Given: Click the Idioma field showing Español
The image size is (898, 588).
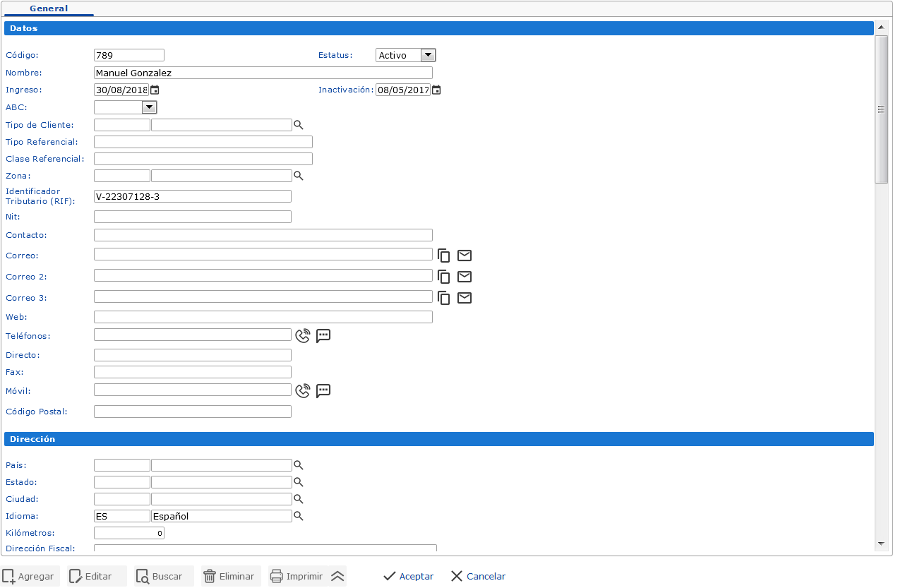Looking at the screenshot, I should 222,516.
